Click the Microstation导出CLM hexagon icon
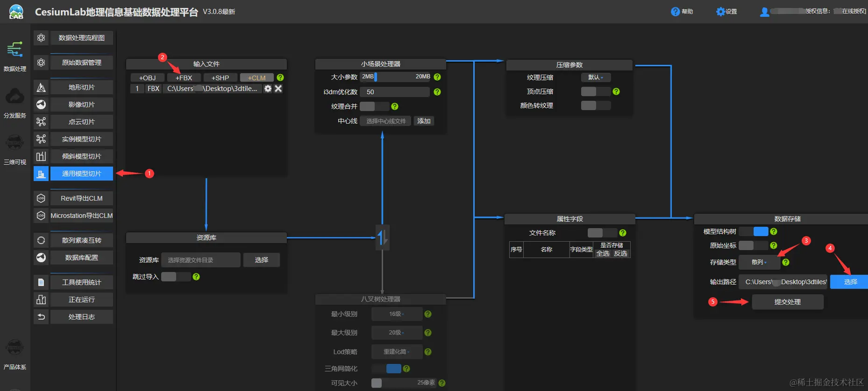Image resolution: width=868 pixels, height=391 pixels. (x=41, y=216)
